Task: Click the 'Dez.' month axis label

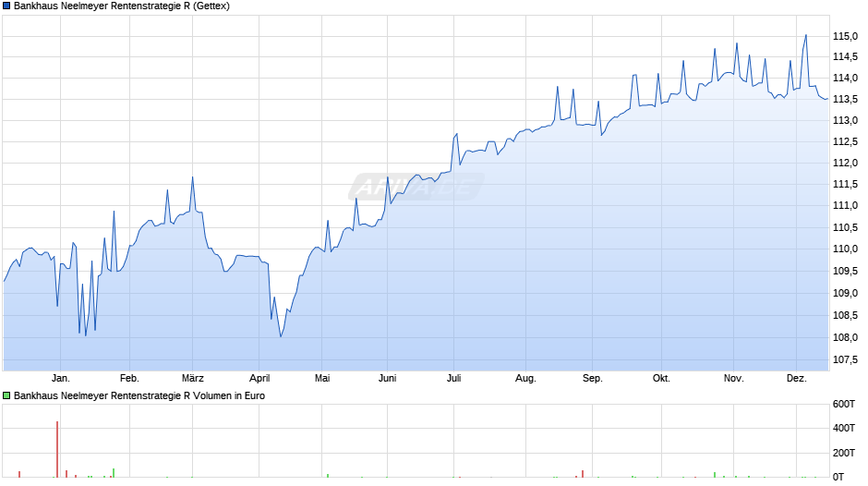Action: (x=797, y=379)
